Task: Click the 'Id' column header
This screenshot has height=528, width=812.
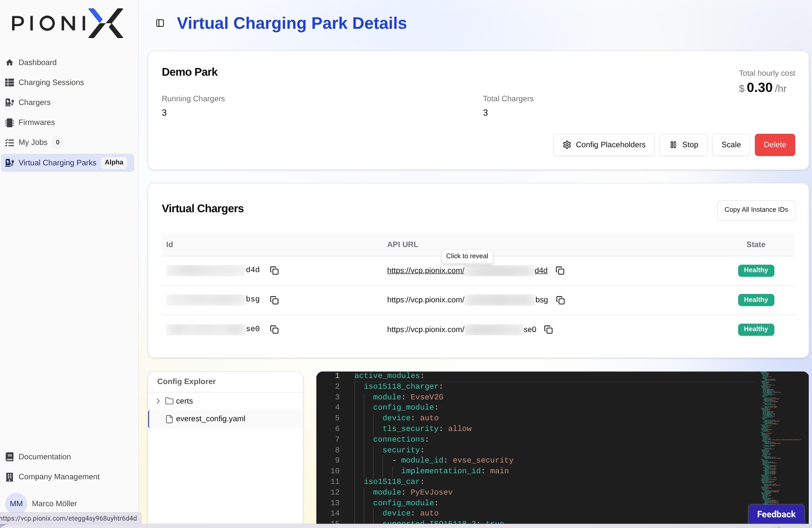Action: (170, 245)
